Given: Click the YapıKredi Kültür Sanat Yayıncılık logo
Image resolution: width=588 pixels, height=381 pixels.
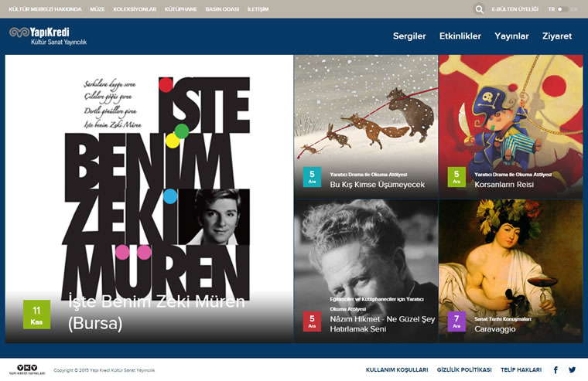Looking at the screenshot, I should (x=48, y=36).
